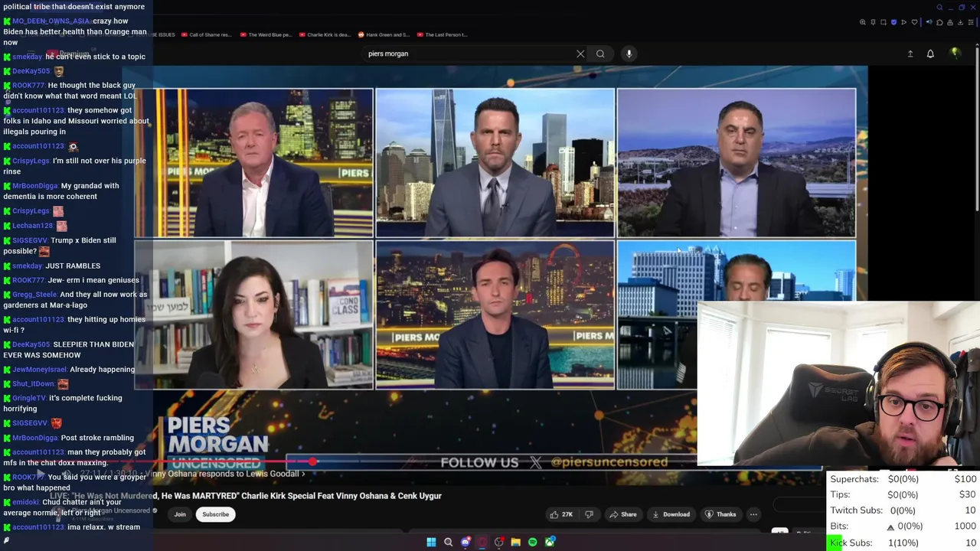Viewport: 980px width, 551px height.
Task: Open YouTube notifications bell
Action: (x=930, y=54)
